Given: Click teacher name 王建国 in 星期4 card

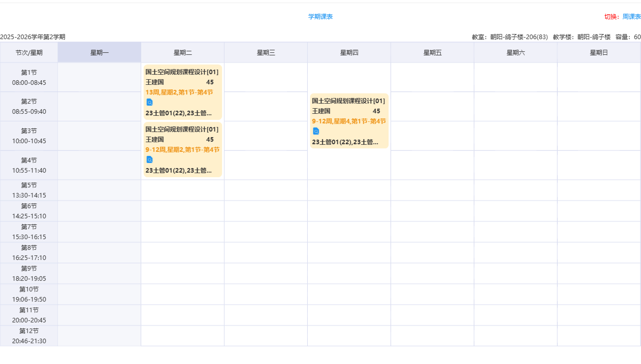Looking at the screenshot, I should tap(322, 111).
